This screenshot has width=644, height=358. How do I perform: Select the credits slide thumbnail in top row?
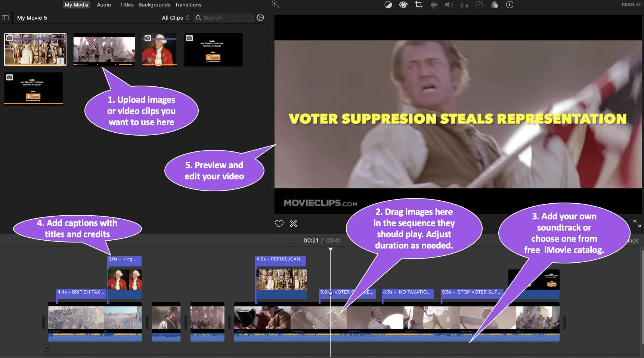click(213, 49)
